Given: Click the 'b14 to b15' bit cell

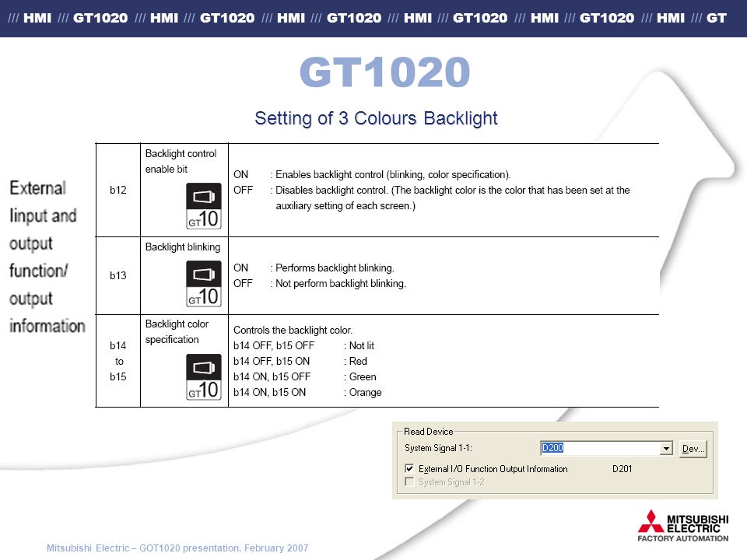Looking at the screenshot, I should click(118, 361).
